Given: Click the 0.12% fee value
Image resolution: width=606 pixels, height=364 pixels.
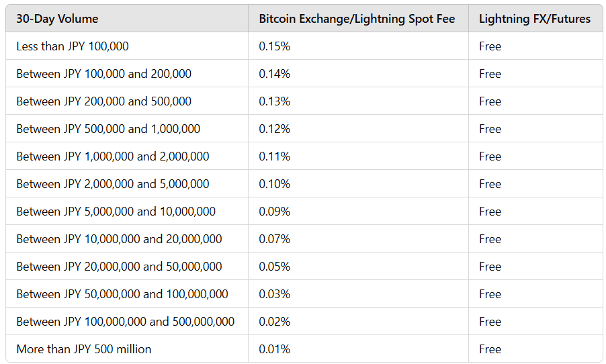Looking at the screenshot, I should [275, 129].
